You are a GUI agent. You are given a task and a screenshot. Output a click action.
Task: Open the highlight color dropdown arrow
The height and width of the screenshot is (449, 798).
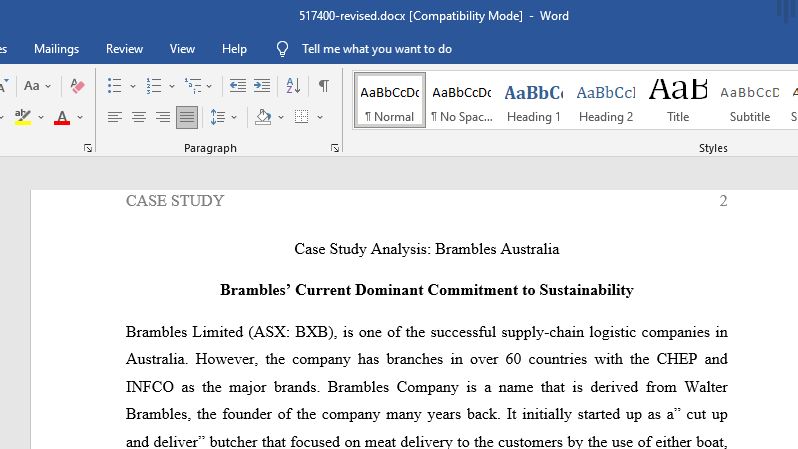[x=41, y=118]
